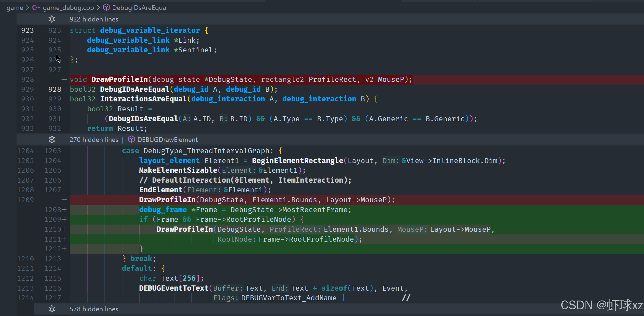Click plus marker on added line 1208
The width and height of the screenshot is (644, 316).
[64, 210]
